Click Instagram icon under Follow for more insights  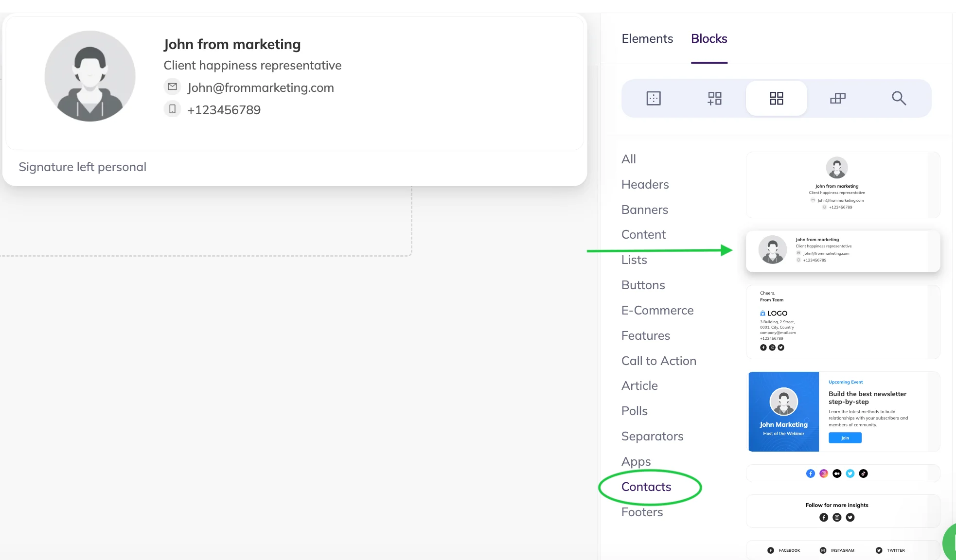tap(837, 517)
